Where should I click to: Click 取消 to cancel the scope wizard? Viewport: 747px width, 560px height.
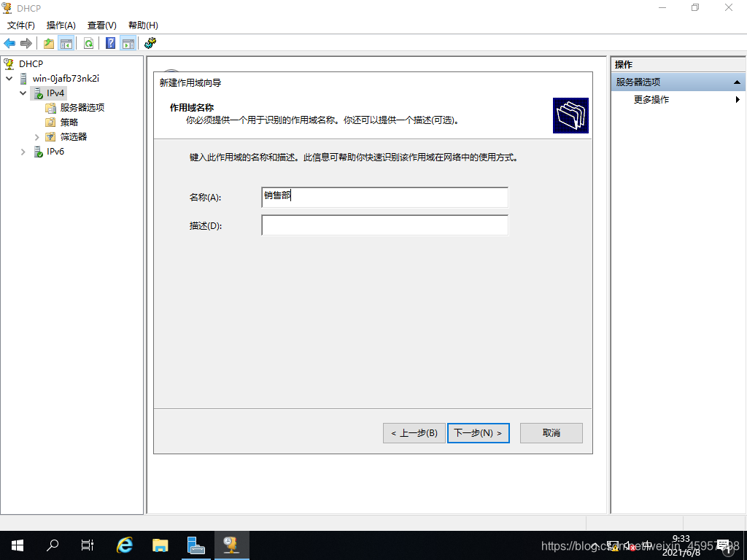(551, 432)
